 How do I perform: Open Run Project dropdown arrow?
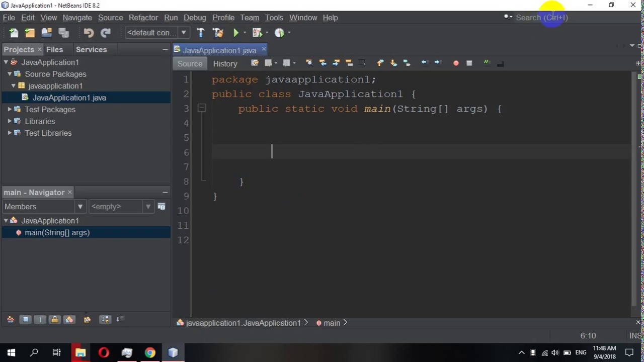tap(245, 33)
